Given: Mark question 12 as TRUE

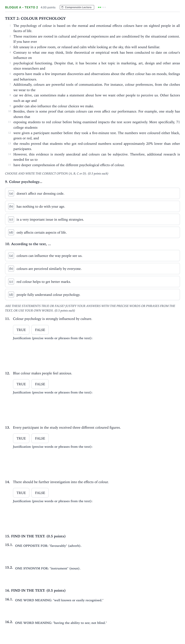Looking at the screenshot, I should point(21,384).
